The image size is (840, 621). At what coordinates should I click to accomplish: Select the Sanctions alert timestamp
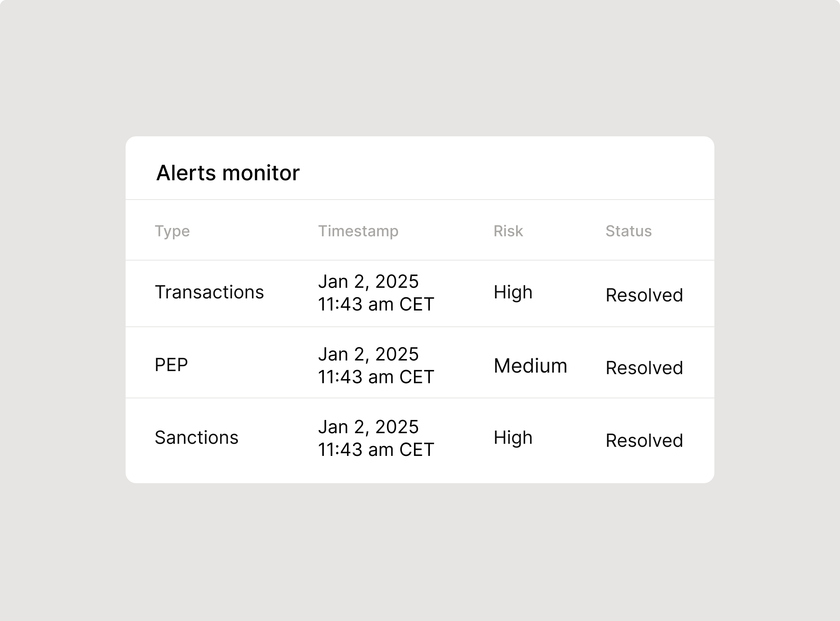tap(376, 438)
